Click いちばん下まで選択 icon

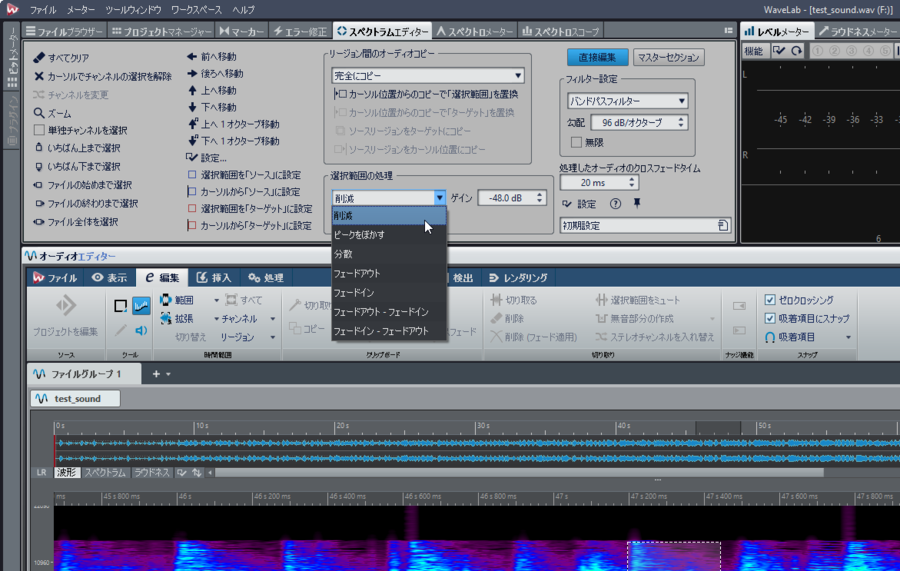[39, 166]
